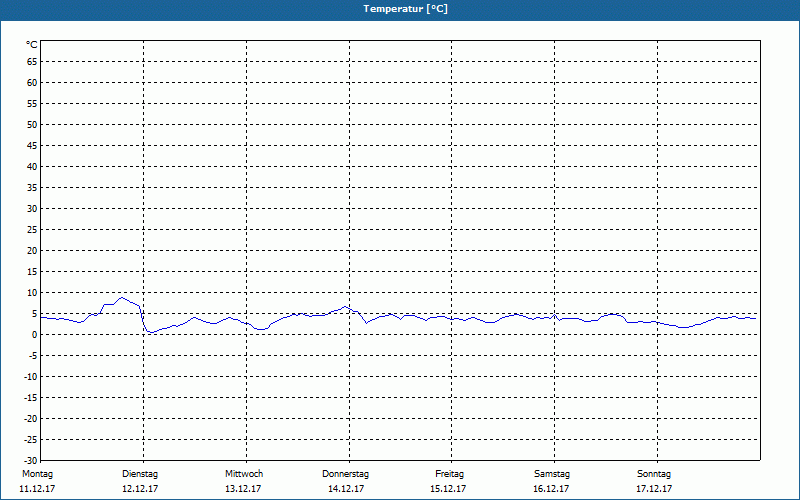Click the 14.12.17 date label
The width and height of the screenshot is (800, 500).
click(346, 489)
